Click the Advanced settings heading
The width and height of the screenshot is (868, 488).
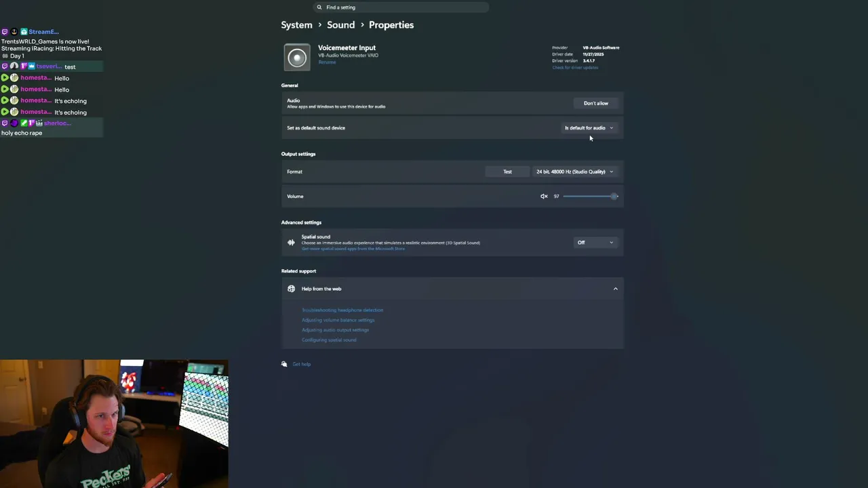coord(301,222)
